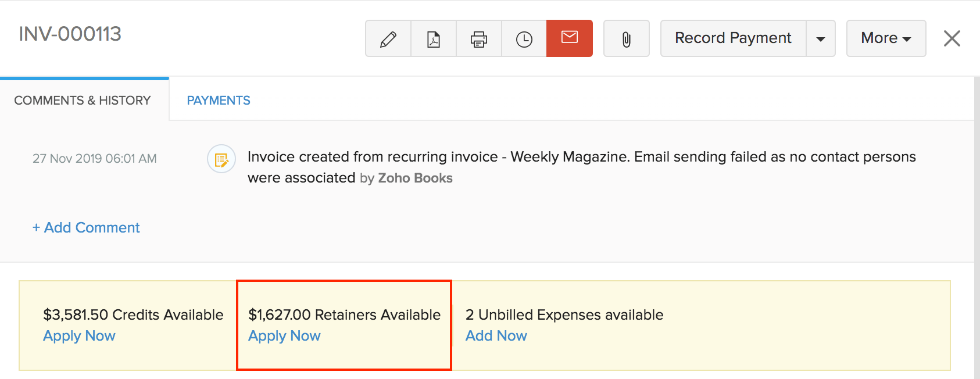Download the invoice as PDF
980x379 pixels.
pos(434,39)
